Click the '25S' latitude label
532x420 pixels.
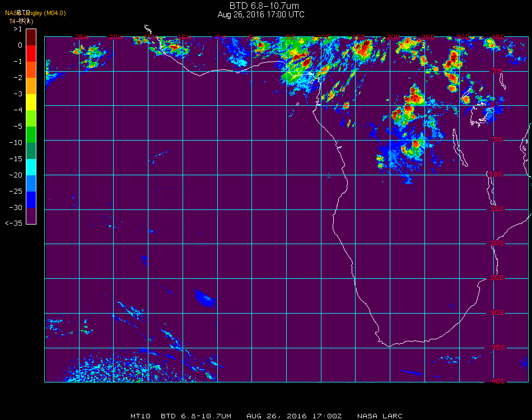[x=497, y=278]
